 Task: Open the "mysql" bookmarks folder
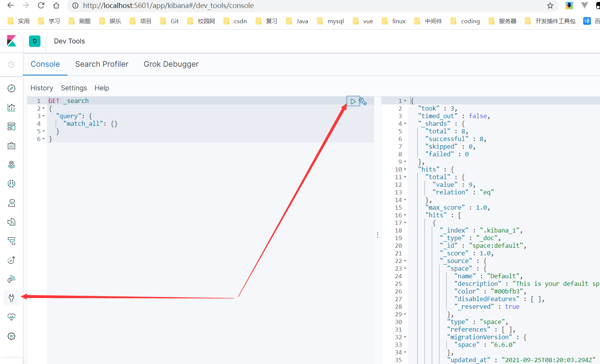pyautogui.click(x=331, y=21)
